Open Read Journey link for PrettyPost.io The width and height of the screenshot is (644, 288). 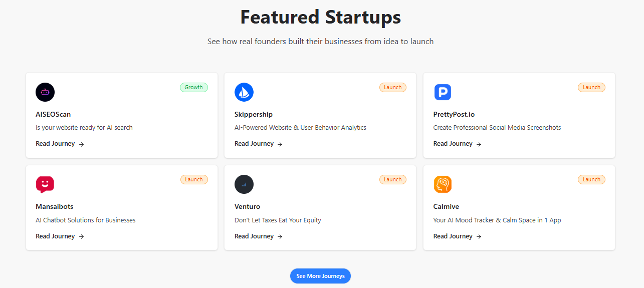(458, 144)
